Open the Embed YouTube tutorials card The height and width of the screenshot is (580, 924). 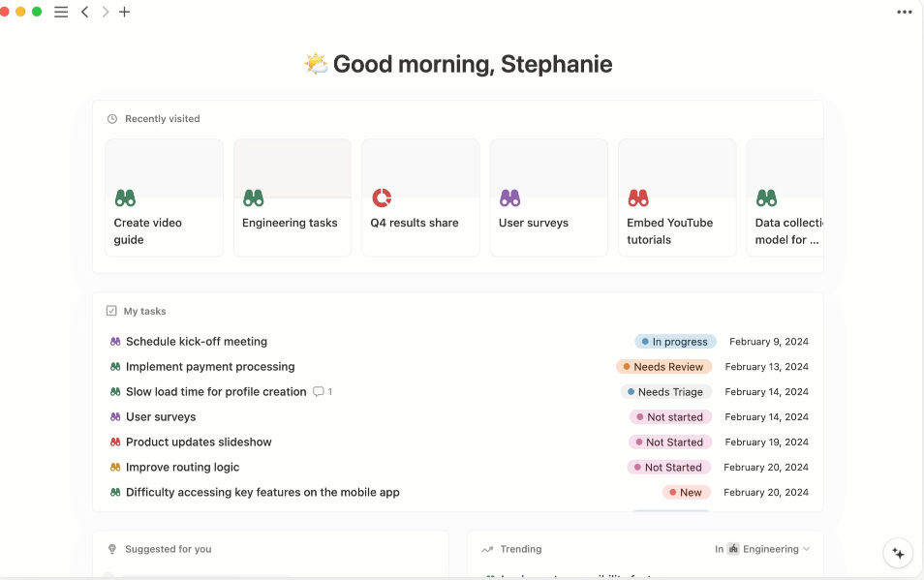click(677, 198)
